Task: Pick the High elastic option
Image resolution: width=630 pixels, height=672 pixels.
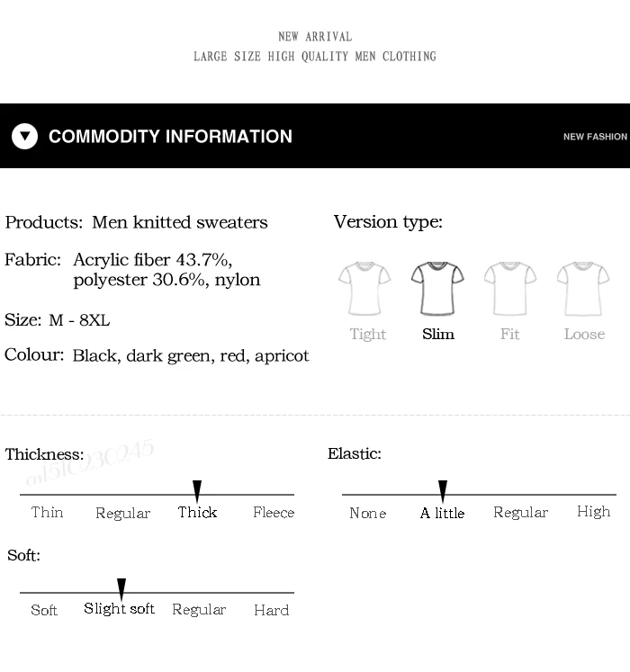Action: (x=593, y=512)
